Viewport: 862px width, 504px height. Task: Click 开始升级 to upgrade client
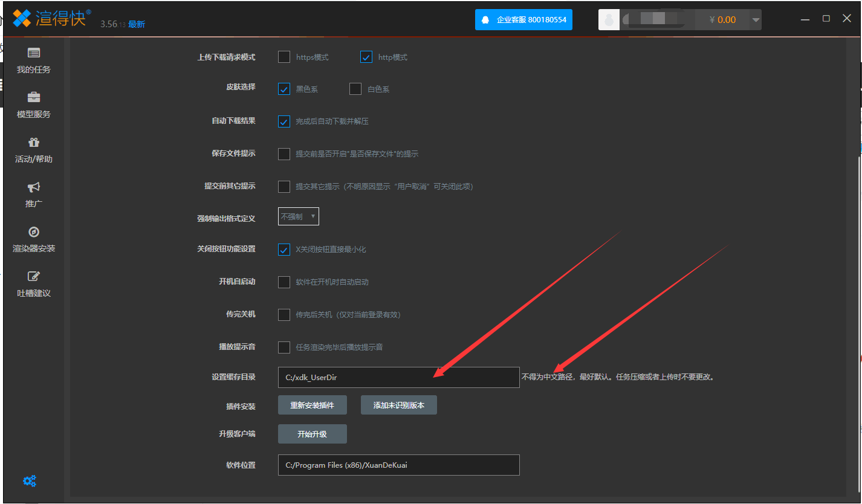(x=312, y=434)
